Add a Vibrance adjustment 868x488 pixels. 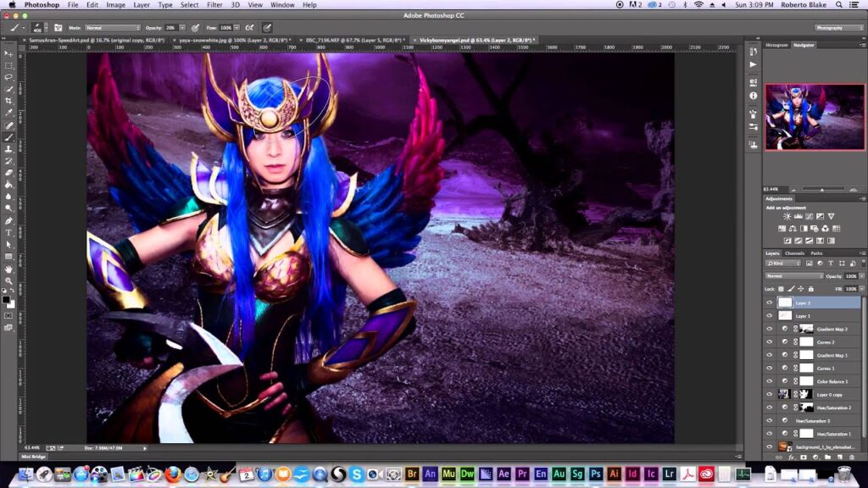click(x=831, y=216)
